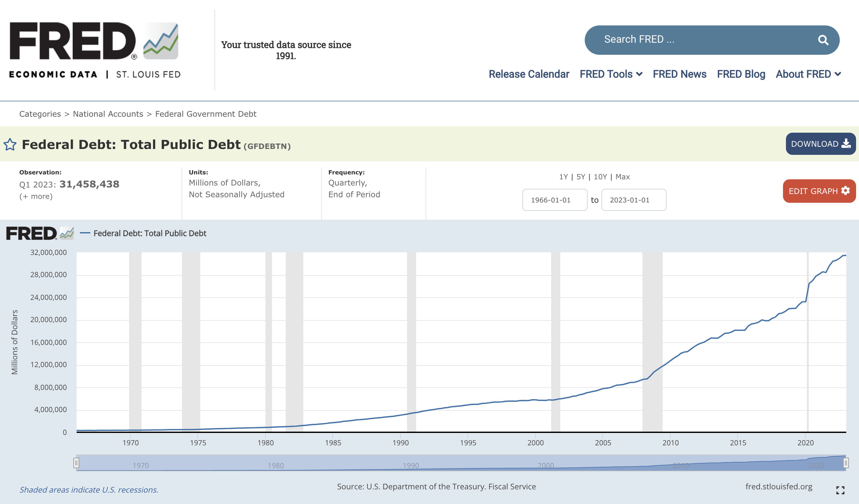Open the FRED Blog menu item
The height and width of the screenshot is (504, 859).
tap(741, 74)
